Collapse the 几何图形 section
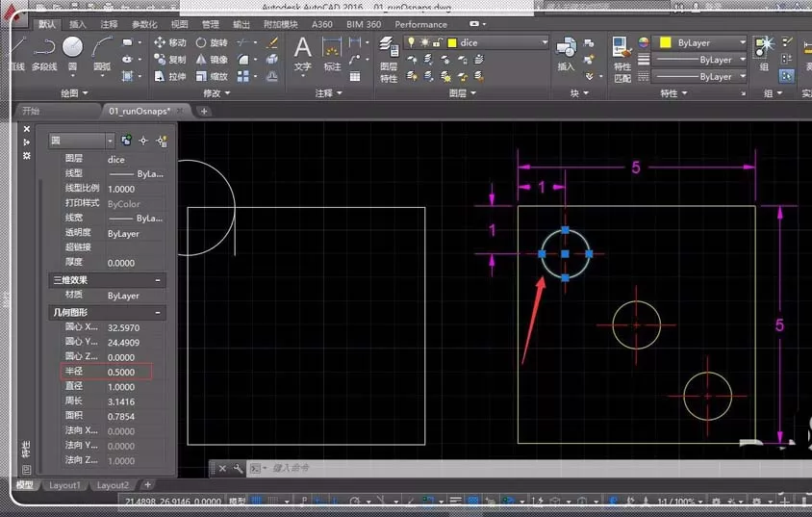The height and width of the screenshot is (517, 812). tap(158, 312)
